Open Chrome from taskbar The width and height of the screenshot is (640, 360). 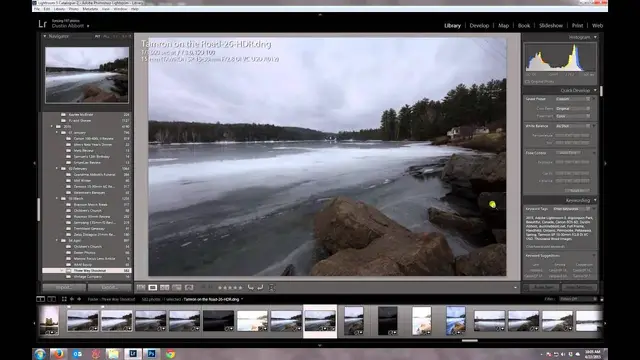point(171,354)
